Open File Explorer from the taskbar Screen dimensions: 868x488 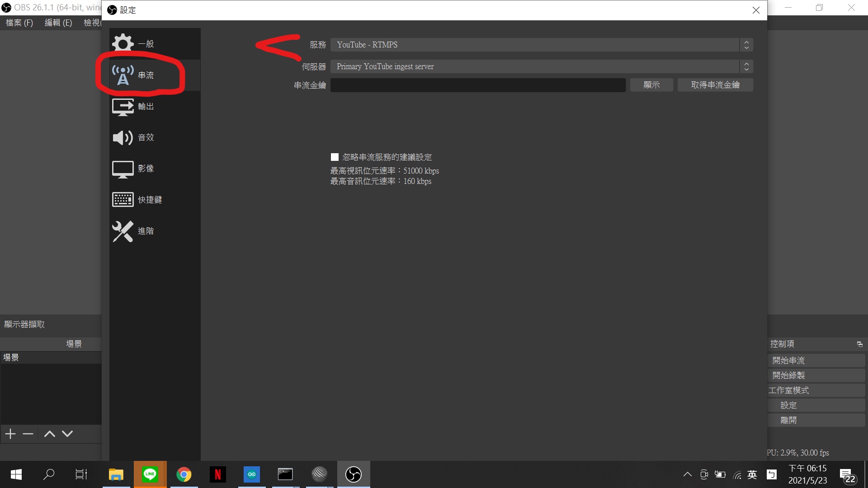click(x=116, y=474)
